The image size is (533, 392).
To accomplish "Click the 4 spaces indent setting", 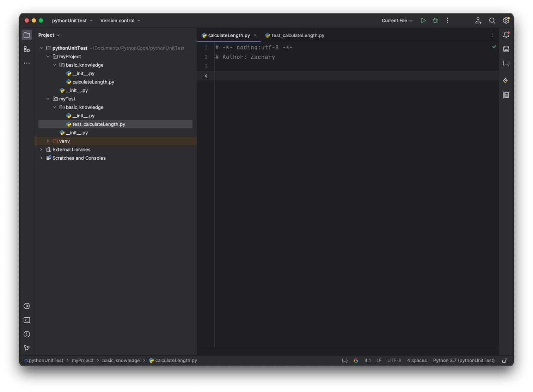I will (x=417, y=360).
